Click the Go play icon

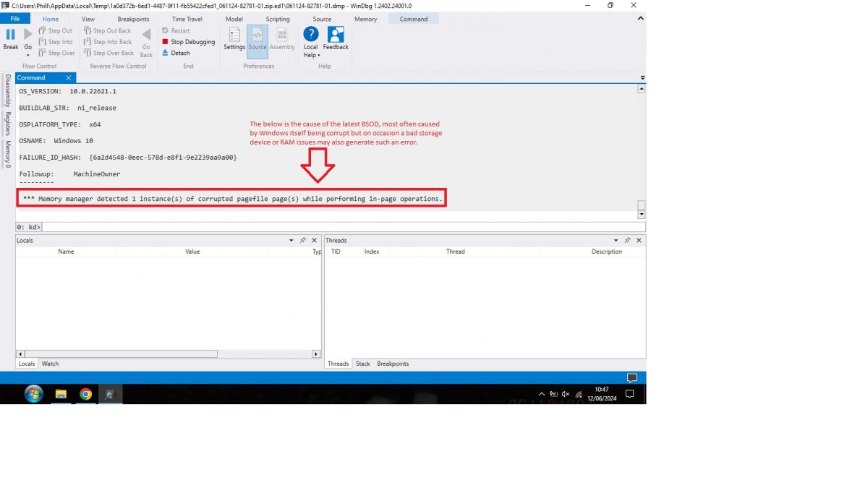(x=28, y=34)
